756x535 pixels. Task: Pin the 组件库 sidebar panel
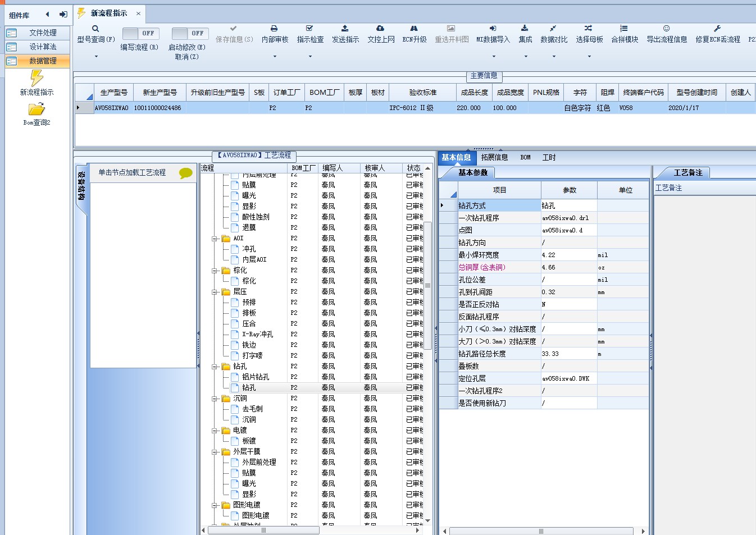coord(63,15)
